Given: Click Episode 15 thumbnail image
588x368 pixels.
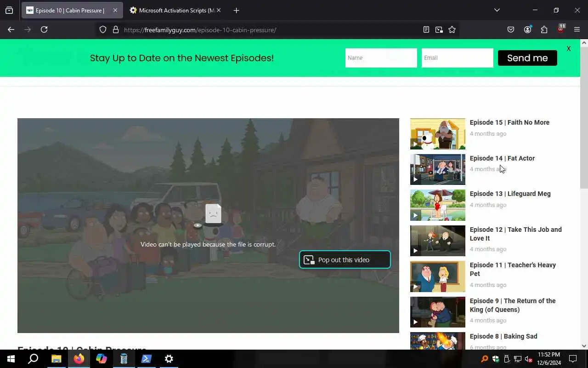Looking at the screenshot, I should coord(437,134).
